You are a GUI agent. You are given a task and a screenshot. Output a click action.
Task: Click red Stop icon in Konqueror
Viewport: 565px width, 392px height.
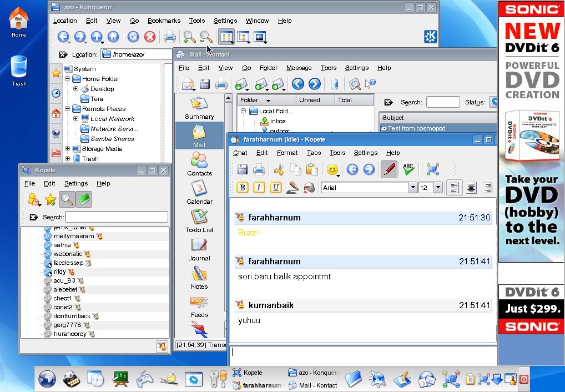pos(150,37)
